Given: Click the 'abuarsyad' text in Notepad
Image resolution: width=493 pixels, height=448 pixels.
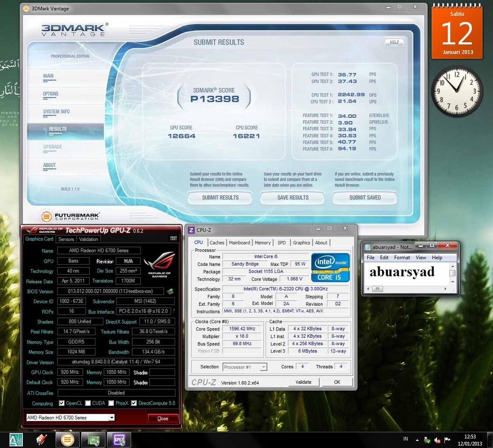Looking at the screenshot, I should [402, 272].
